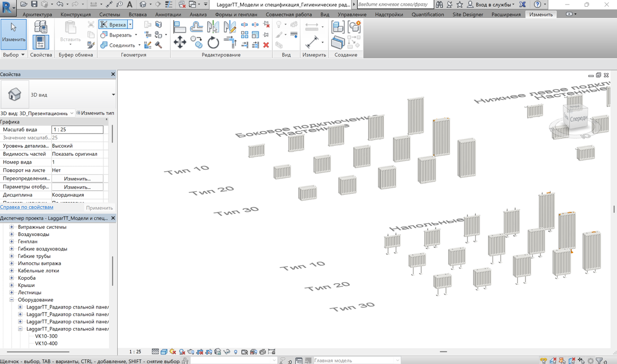Open the '3D вид: 3D_Презентационн' instance dropdown
The height and width of the screenshot is (364, 617).
[72, 113]
